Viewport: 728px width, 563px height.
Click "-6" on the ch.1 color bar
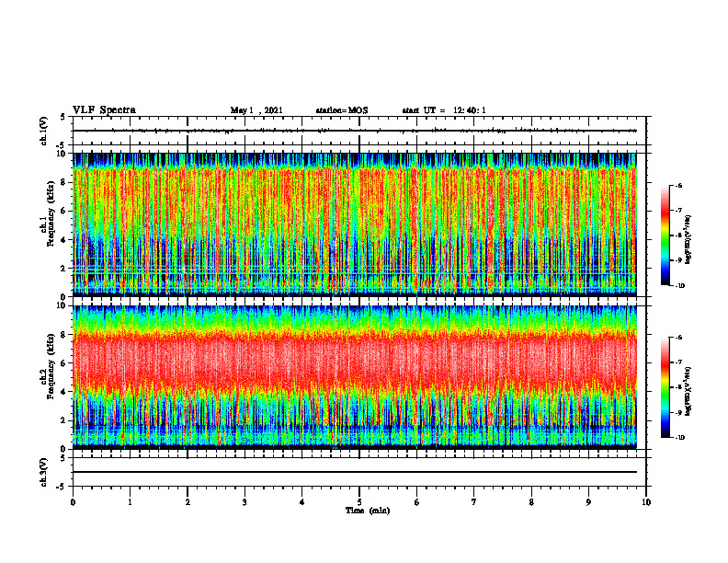678,186
